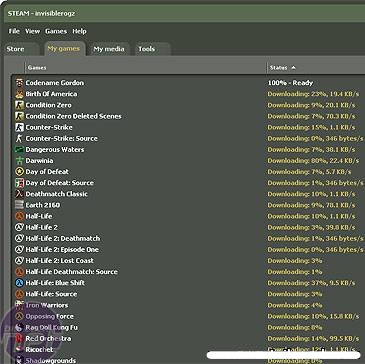The image size is (365, 364).
Task: Click the Half-Life: Source icon
Action: (x=20, y=294)
